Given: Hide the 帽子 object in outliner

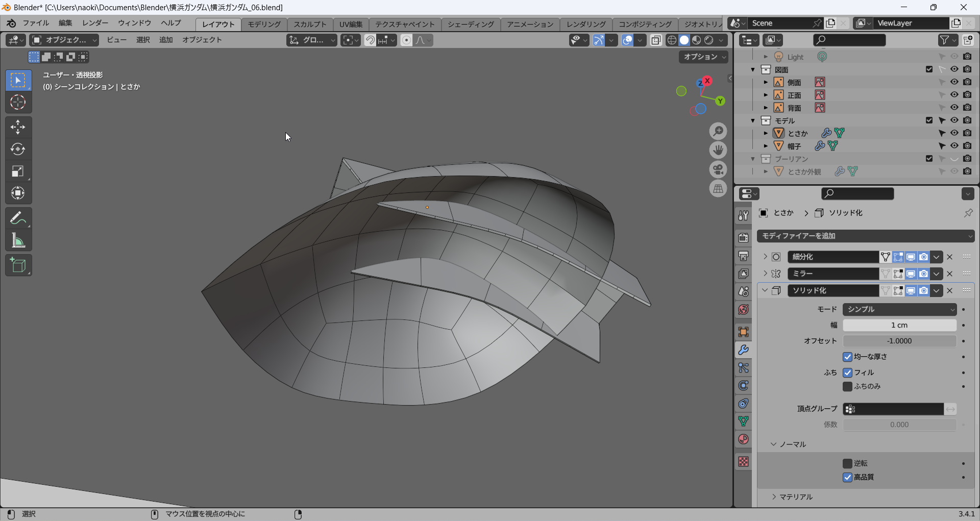Looking at the screenshot, I should 954,146.
